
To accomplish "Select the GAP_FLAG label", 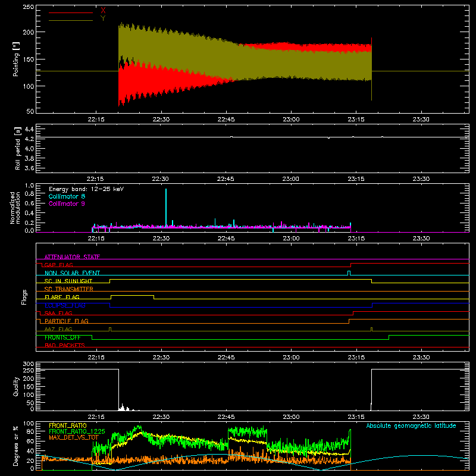I will [58, 265].
